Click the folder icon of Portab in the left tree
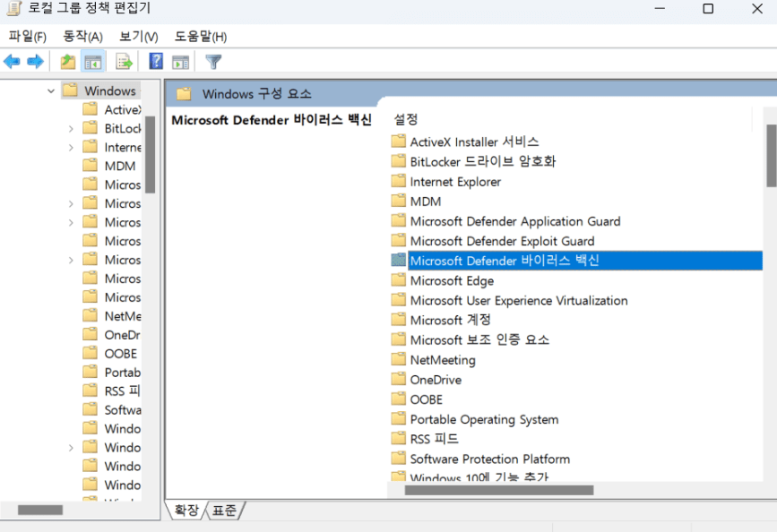The height and width of the screenshot is (532, 777). click(90, 372)
